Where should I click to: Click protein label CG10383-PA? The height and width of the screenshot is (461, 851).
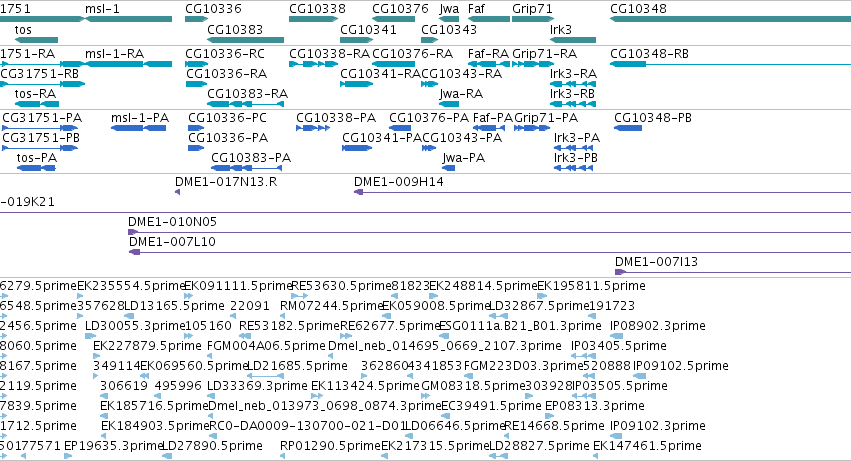coord(251,157)
